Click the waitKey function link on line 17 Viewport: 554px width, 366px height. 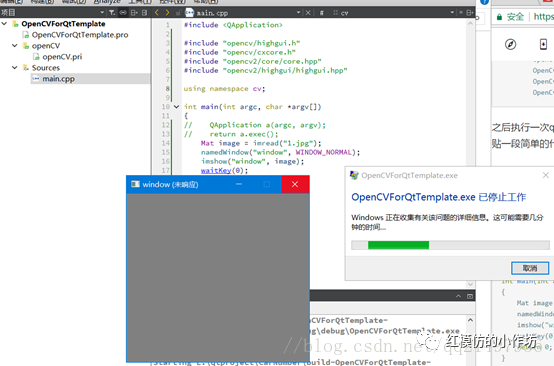(x=216, y=170)
